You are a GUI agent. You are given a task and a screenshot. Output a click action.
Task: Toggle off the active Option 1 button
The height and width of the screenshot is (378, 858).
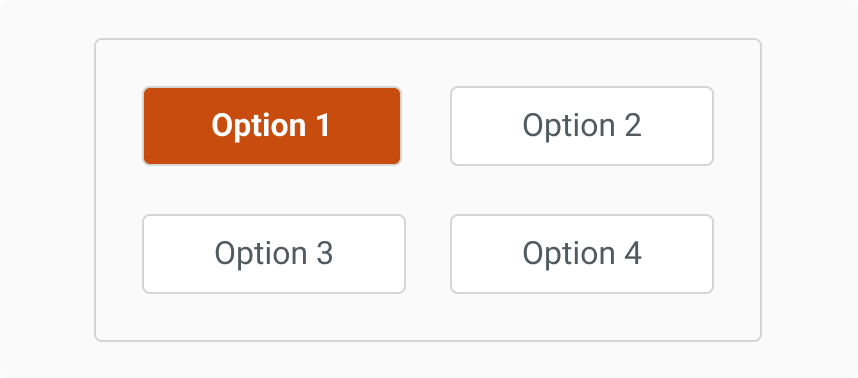pos(272,126)
